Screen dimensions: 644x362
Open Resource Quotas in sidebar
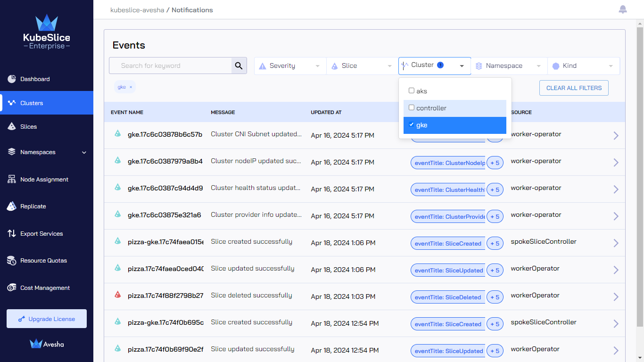click(x=43, y=261)
